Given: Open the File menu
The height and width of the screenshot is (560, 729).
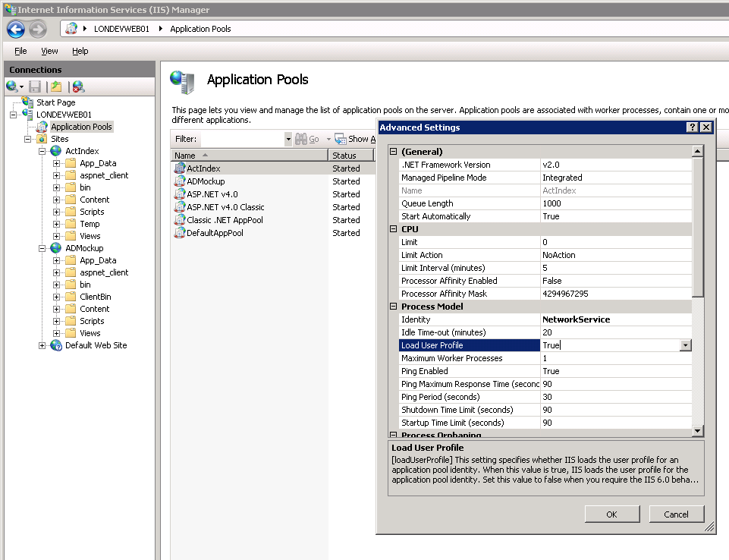Looking at the screenshot, I should click(20, 51).
